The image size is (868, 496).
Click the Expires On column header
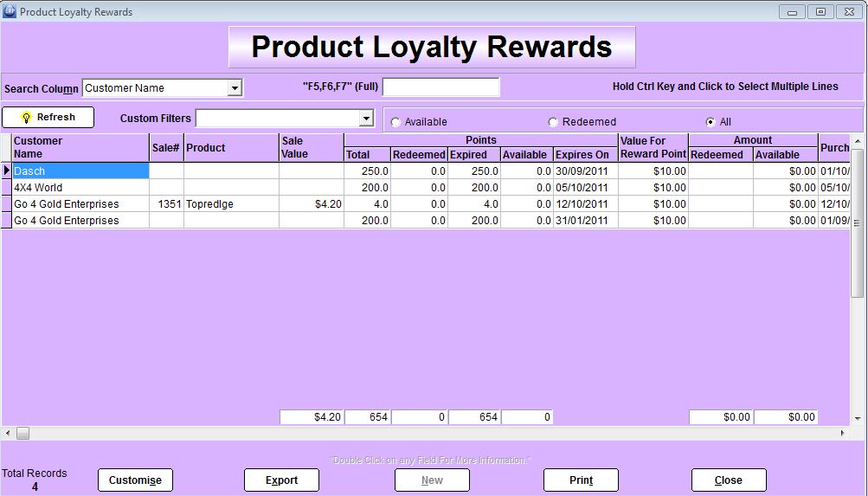(585, 155)
